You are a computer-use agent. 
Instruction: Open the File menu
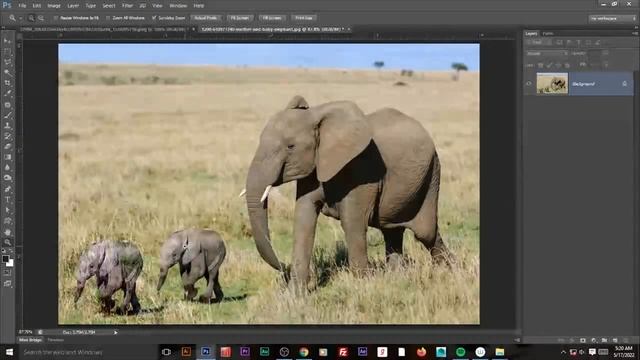point(22,6)
